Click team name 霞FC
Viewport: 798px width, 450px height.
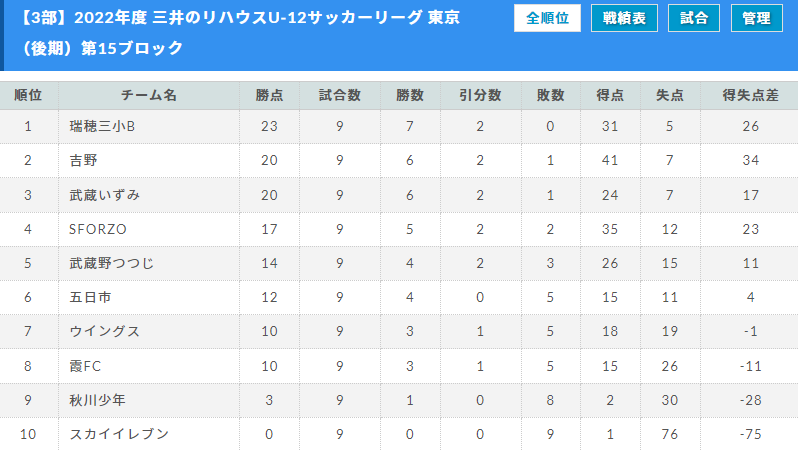[x=85, y=366]
